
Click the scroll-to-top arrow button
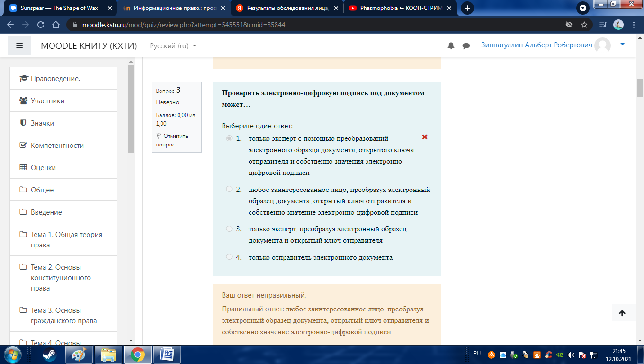pyautogui.click(x=622, y=313)
